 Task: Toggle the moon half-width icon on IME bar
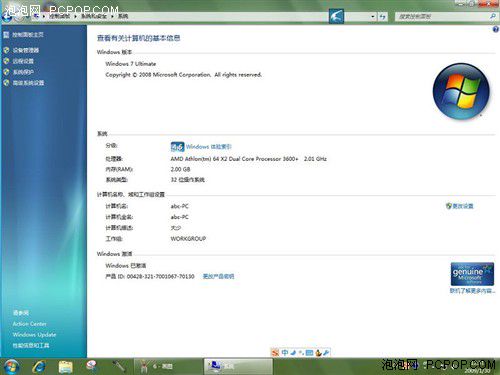(293, 352)
